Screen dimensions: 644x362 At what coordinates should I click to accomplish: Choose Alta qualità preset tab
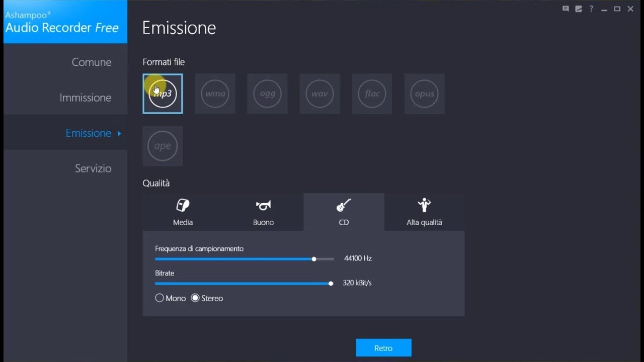[424, 212]
